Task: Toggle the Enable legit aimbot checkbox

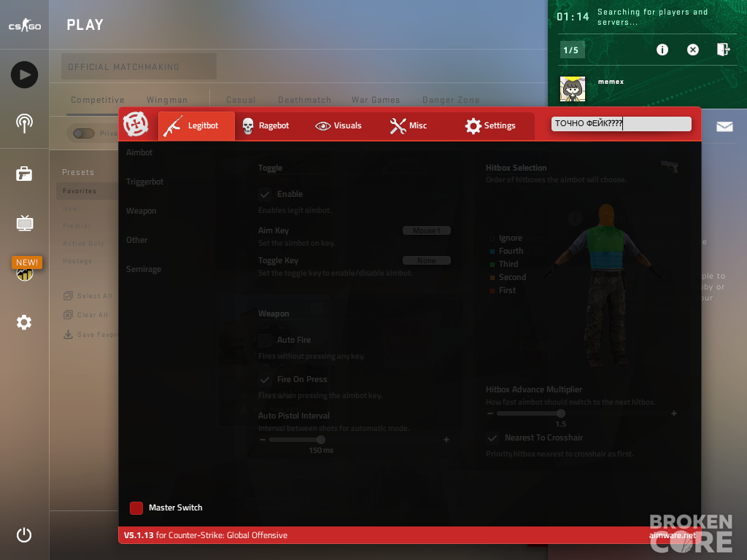Action: coord(265,194)
